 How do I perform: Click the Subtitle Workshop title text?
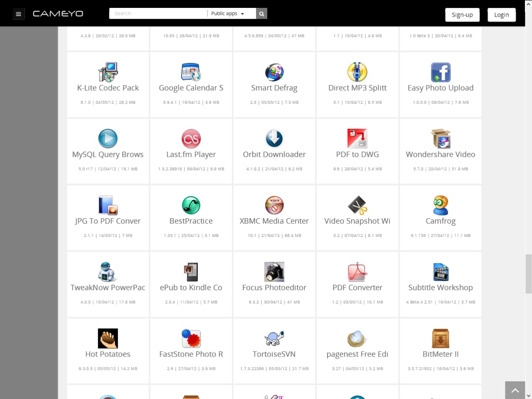point(441,288)
